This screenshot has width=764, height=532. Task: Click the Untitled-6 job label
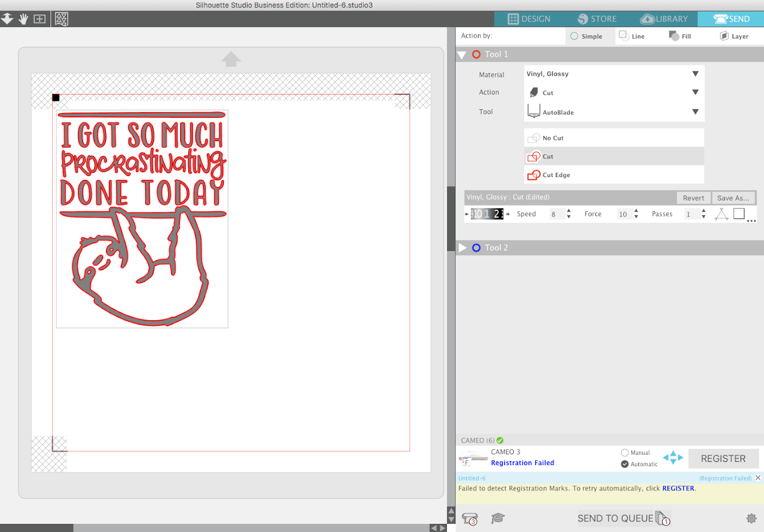472,478
